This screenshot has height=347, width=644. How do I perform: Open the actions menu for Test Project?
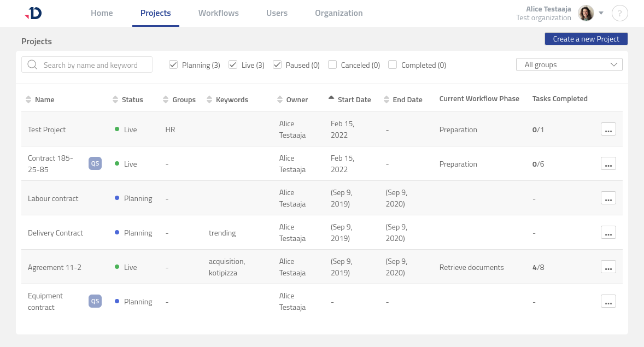point(608,129)
